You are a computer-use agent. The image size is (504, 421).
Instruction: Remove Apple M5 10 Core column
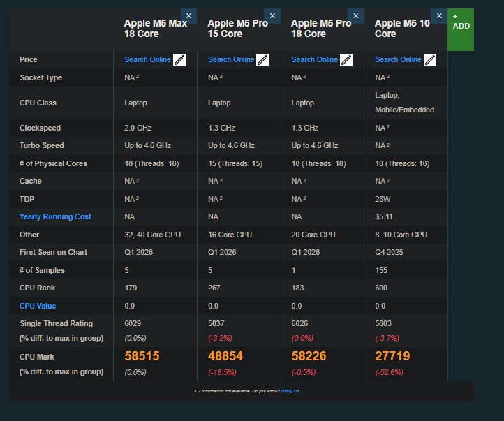point(439,16)
